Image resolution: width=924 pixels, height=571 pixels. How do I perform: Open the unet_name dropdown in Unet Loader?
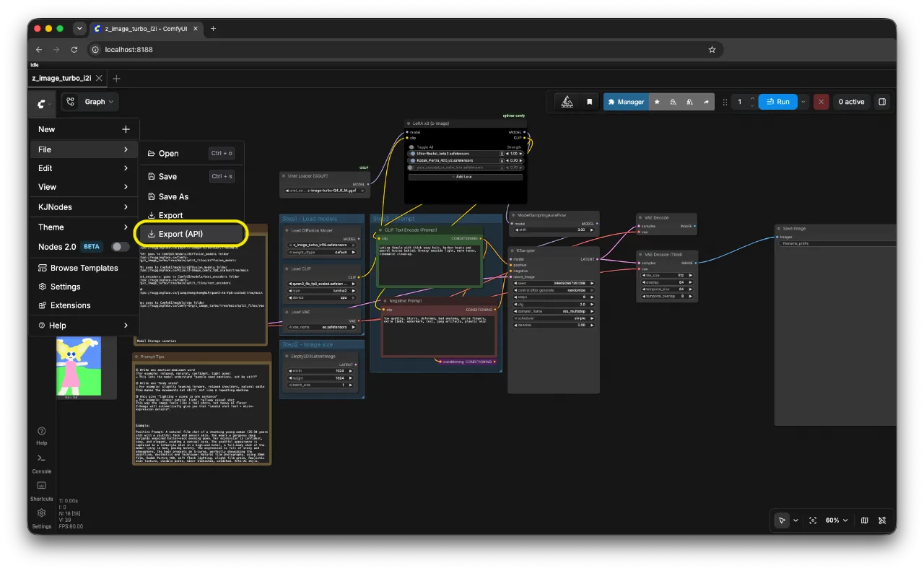click(x=324, y=191)
